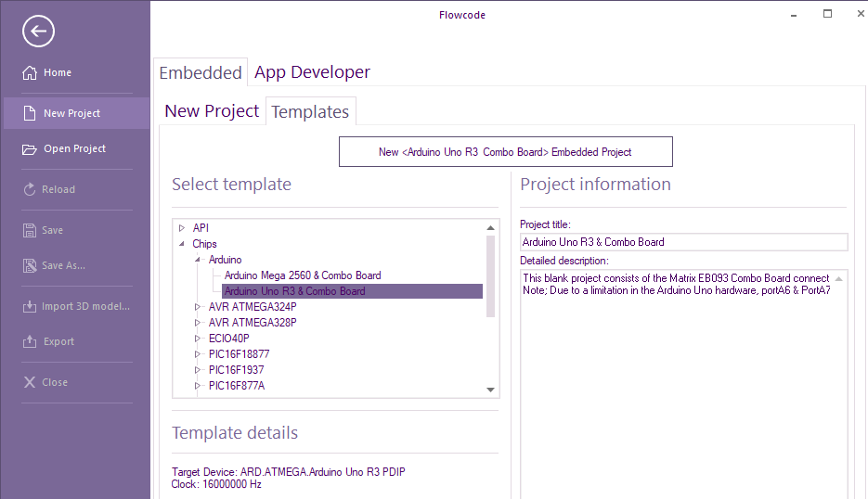Viewport: 868px width, 499px height.
Task: Maximize the Flowcode window
Action: tap(827, 14)
